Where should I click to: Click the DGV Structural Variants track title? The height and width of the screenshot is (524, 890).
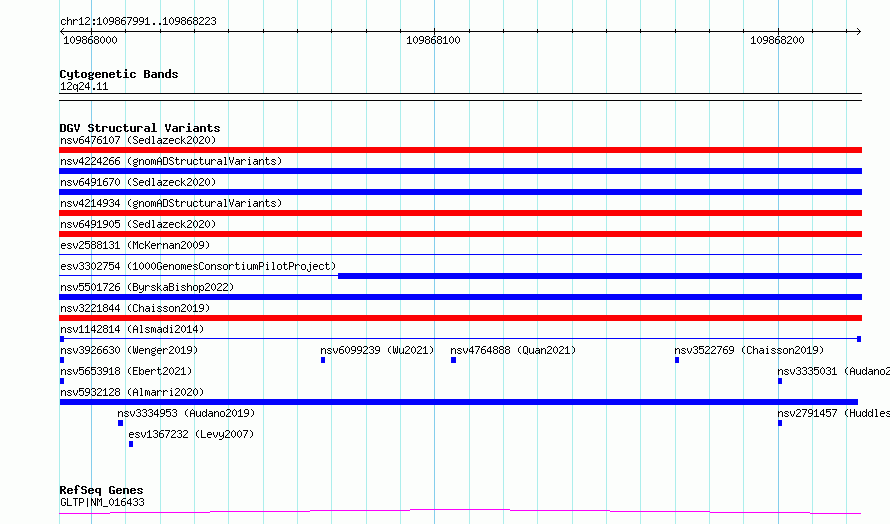coord(140,128)
